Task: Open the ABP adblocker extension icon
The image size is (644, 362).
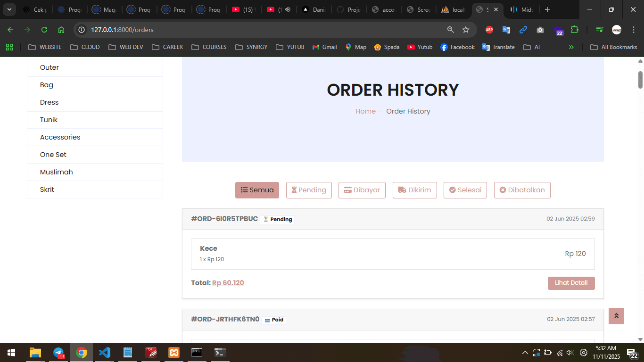Action: tap(489, 30)
